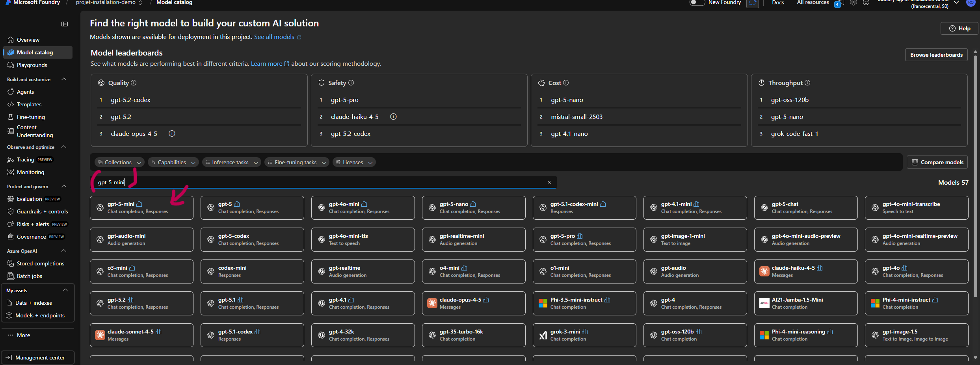Open the Licenses filter dropdown
The height and width of the screenshot is (365, 980).
354,162
